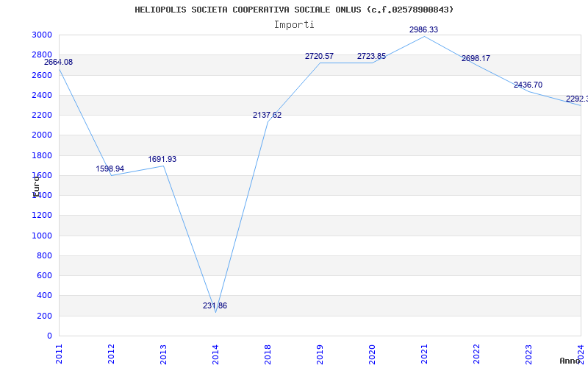
Task: Click the 2020 x-axis year label
Action: tap(372, 354)
